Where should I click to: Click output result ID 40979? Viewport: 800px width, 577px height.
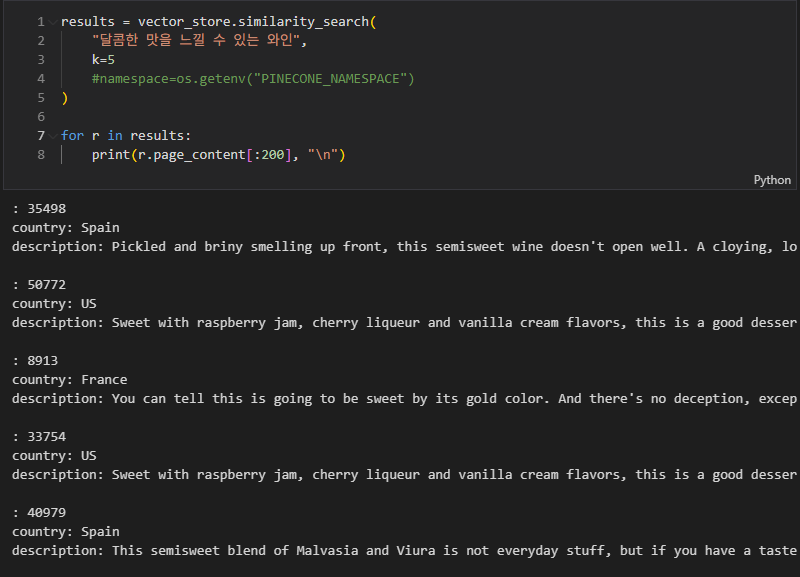46,513
